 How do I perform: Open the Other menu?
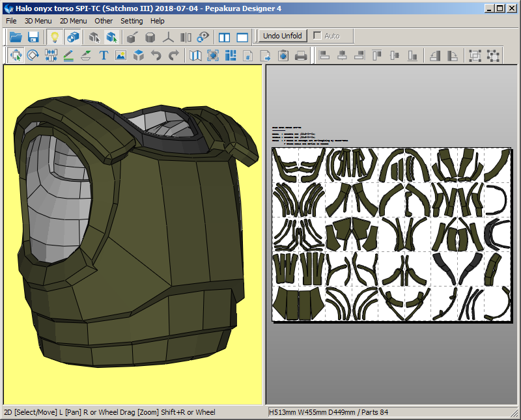click(104, 21)
